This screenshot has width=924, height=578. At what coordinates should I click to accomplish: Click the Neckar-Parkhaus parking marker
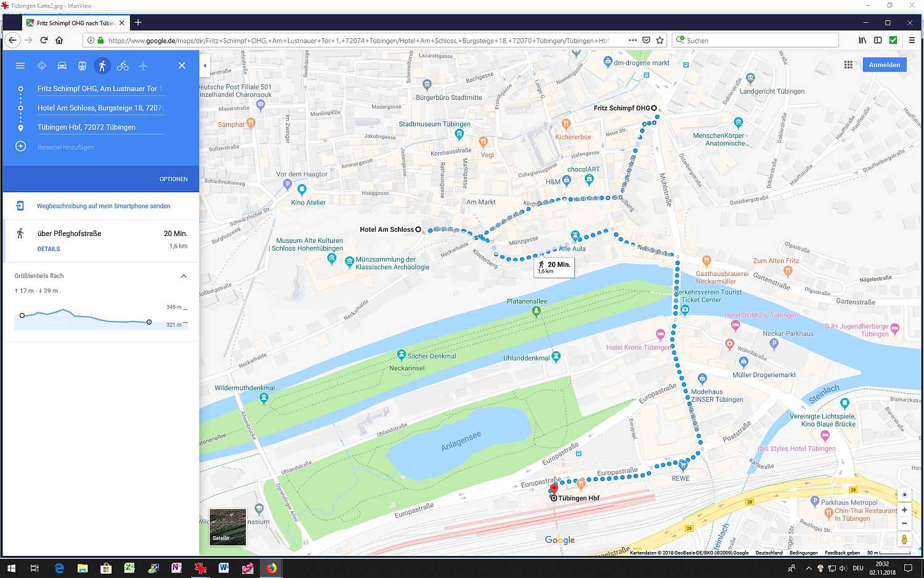[x=774, y=344]
